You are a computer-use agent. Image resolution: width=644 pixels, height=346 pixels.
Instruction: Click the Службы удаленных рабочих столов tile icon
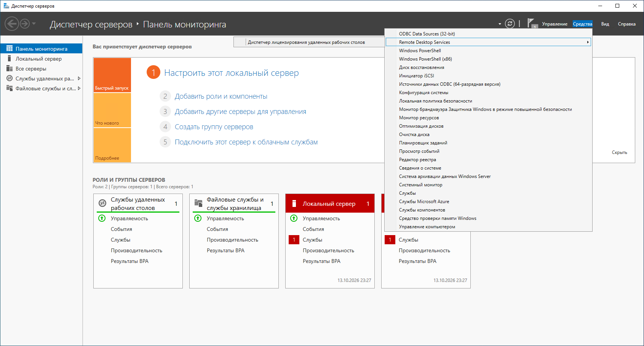click(102, 203)
